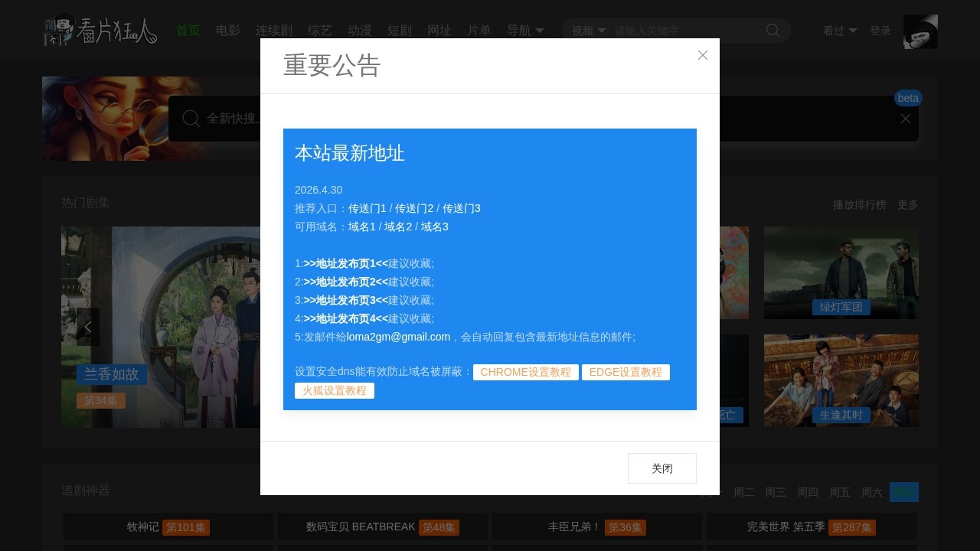Open CHROME设置教程 button
Screen dimensions: 980x551
tap(526, 372)
